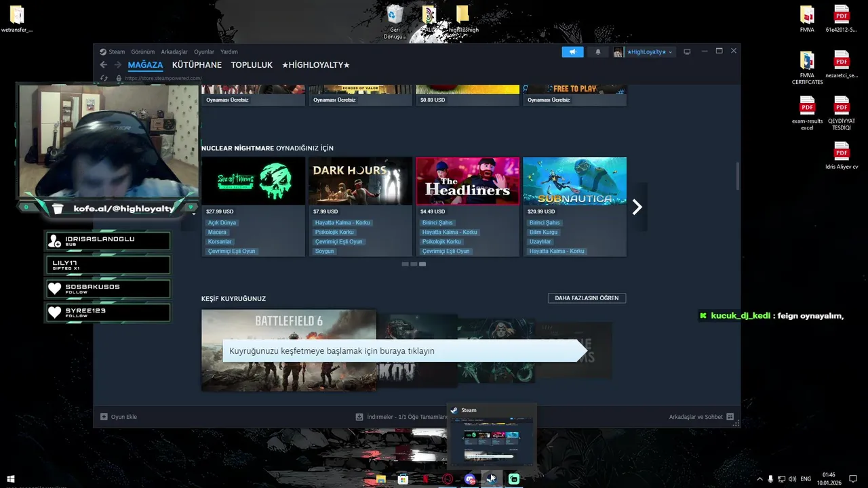
Task: Go back with the Steam back arrow
Action: 104,65
